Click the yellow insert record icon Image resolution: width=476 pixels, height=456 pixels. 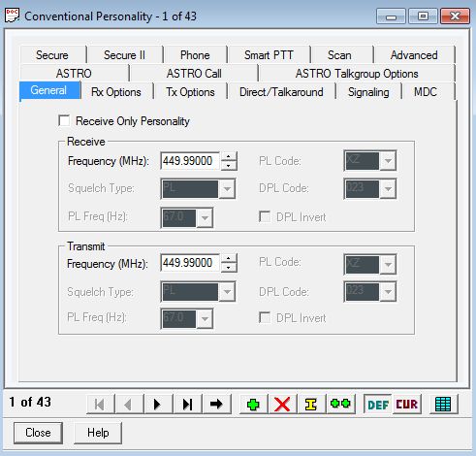coord(311,405)
